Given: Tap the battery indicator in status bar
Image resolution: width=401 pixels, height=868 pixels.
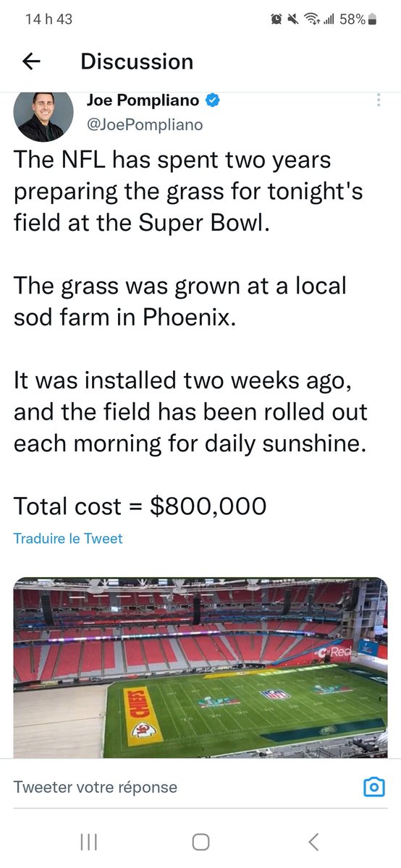Looking at the screenshot, I should click(x=373, y=20).
